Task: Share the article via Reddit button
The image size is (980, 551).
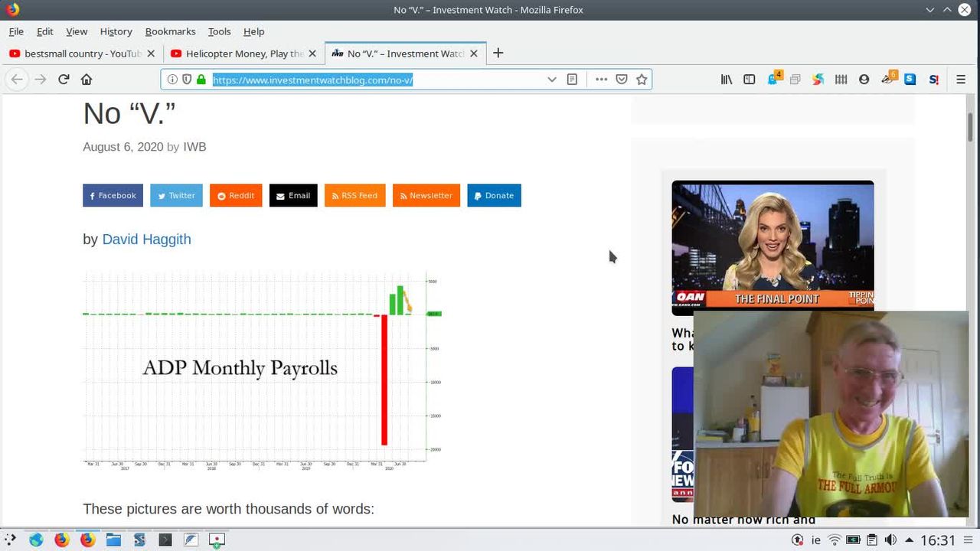Action: click(236, 196)
